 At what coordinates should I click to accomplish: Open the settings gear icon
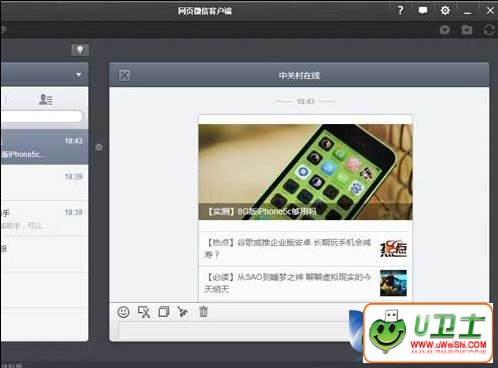tap(445, 11)
